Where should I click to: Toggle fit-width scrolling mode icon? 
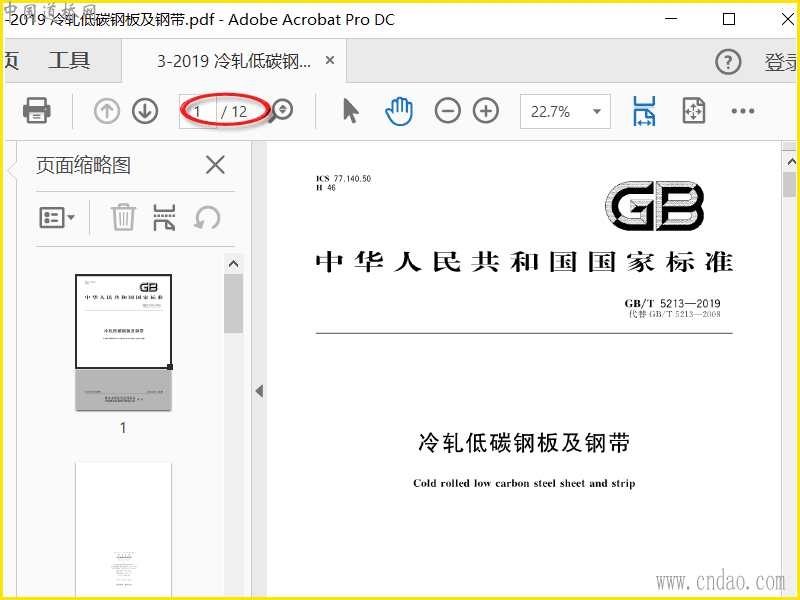(644, 111)
